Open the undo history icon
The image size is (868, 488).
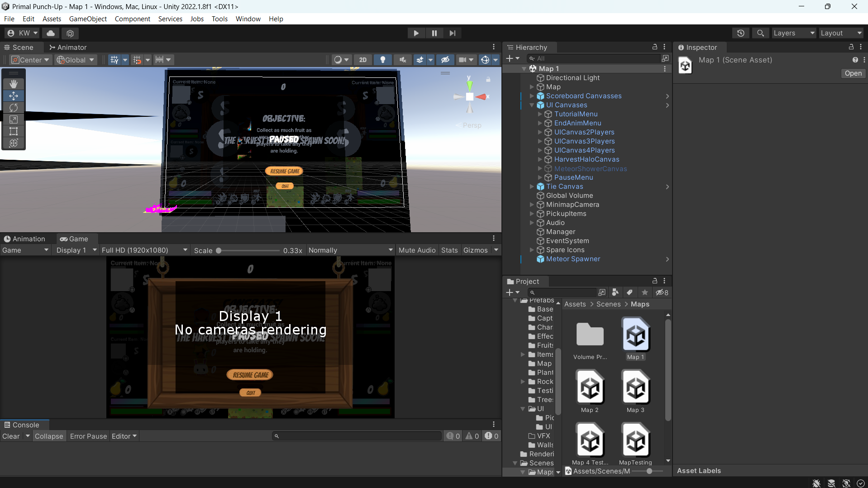pos(740,33)
